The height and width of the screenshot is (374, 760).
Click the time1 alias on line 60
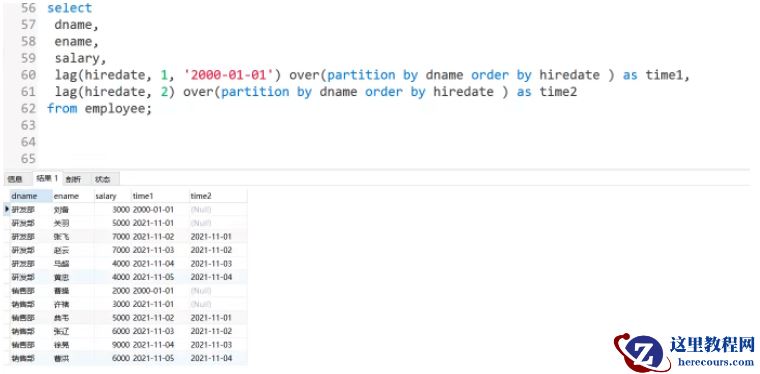[x=664, y=75]
